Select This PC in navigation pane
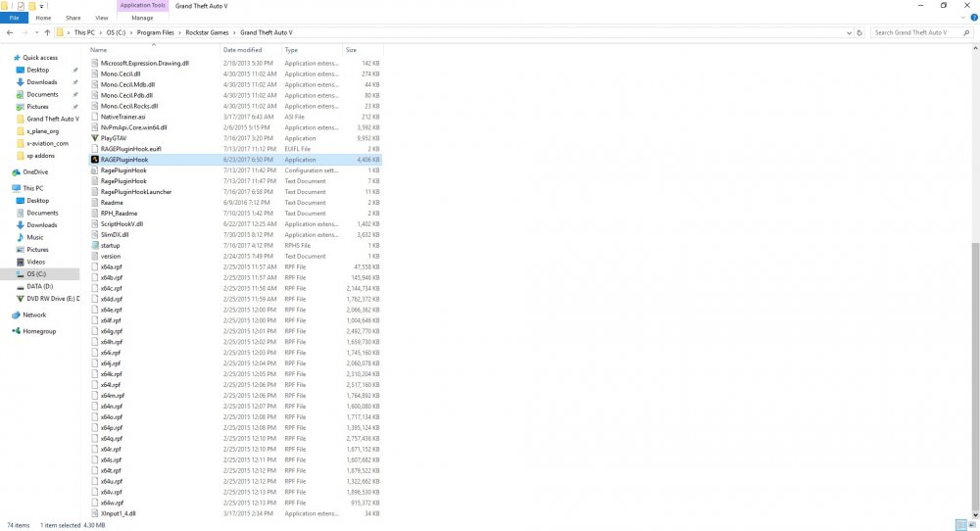Image resolution: width=980 pixels, height=531 pixels. point(32,188)
